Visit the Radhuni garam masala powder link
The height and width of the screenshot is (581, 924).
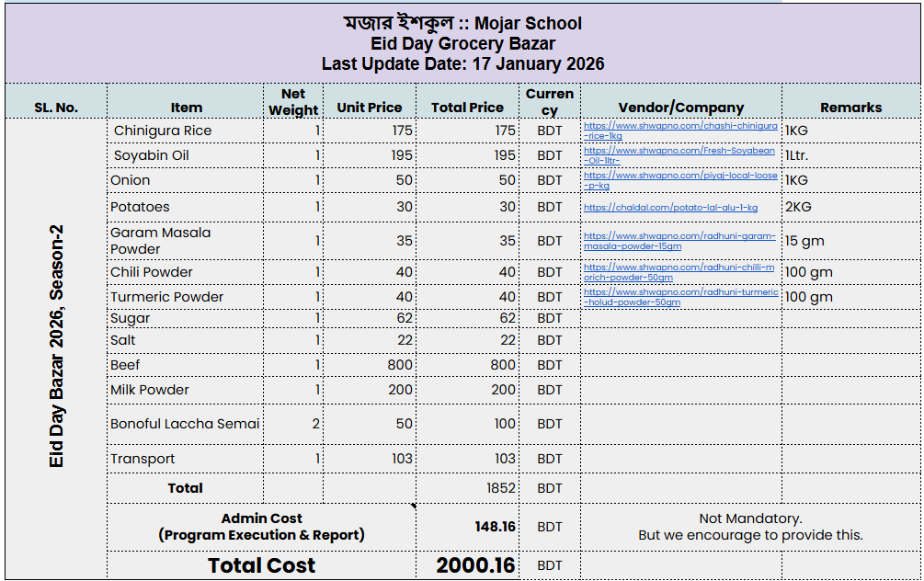[679, 236]
